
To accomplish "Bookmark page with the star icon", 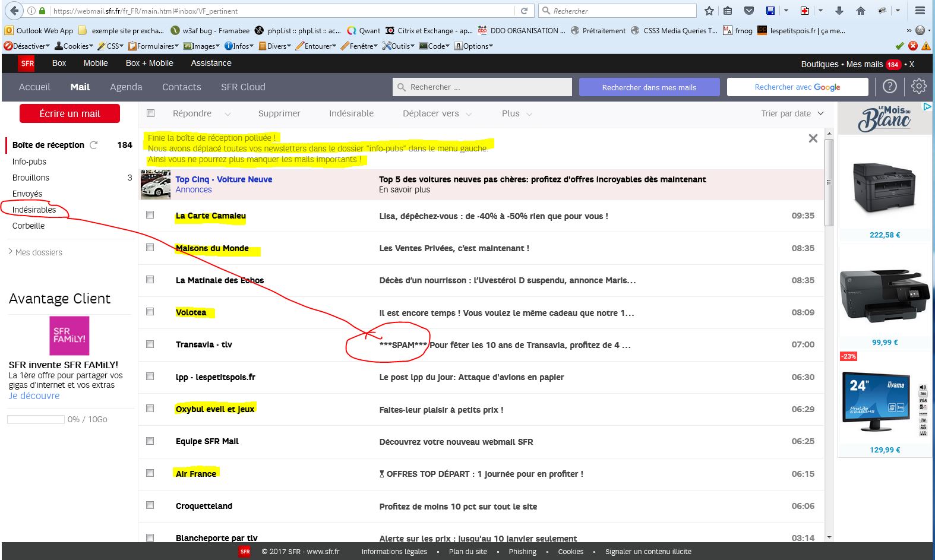I will click(x=709, y=11).
